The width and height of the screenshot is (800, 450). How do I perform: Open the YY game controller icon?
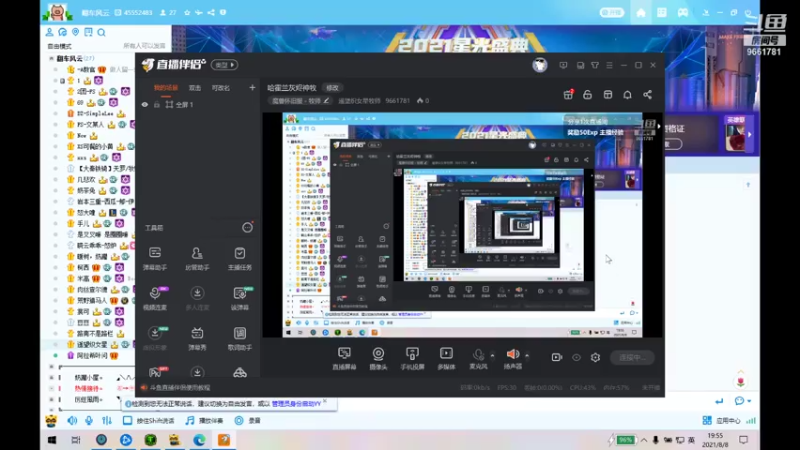(x=683, y=13)
